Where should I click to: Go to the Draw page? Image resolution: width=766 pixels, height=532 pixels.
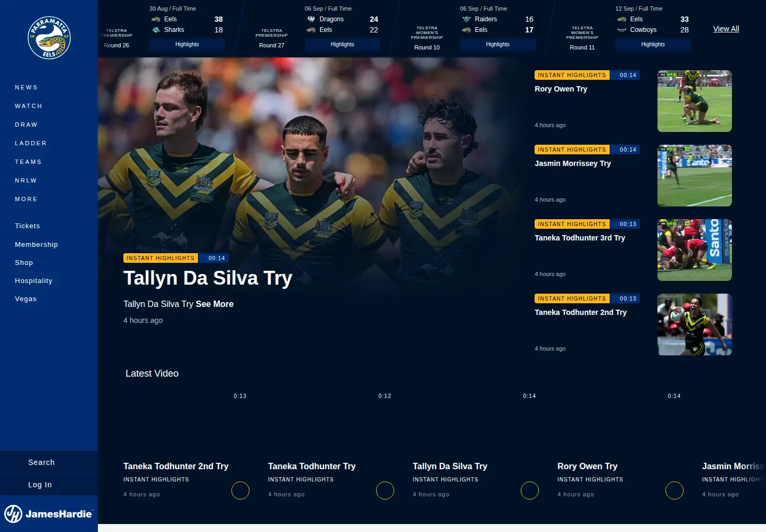26,124
